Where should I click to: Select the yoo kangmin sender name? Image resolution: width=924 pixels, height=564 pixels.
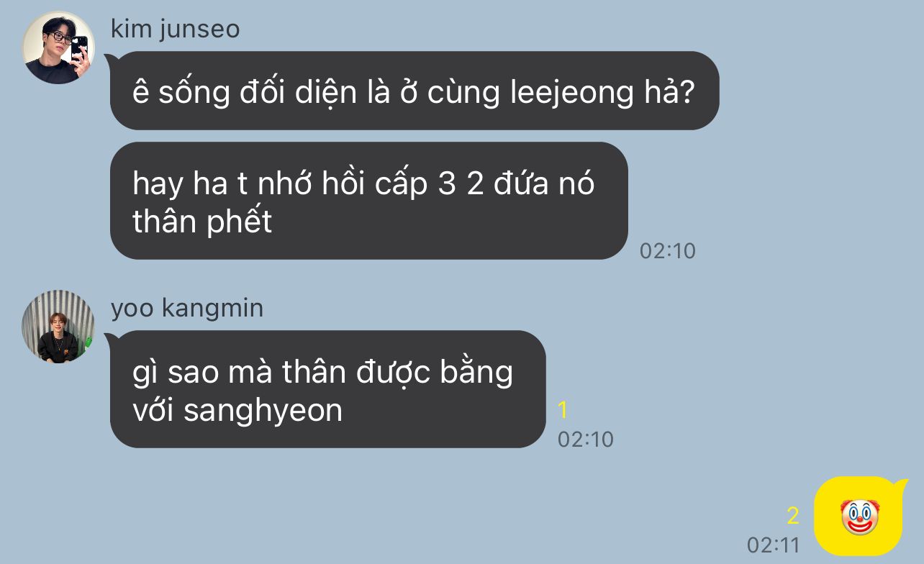(x=187, y=309)
